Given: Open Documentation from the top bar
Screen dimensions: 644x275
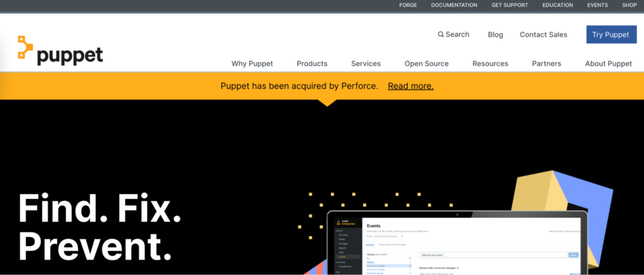Looking at the screenshot, I should click(x=454, y=5).
